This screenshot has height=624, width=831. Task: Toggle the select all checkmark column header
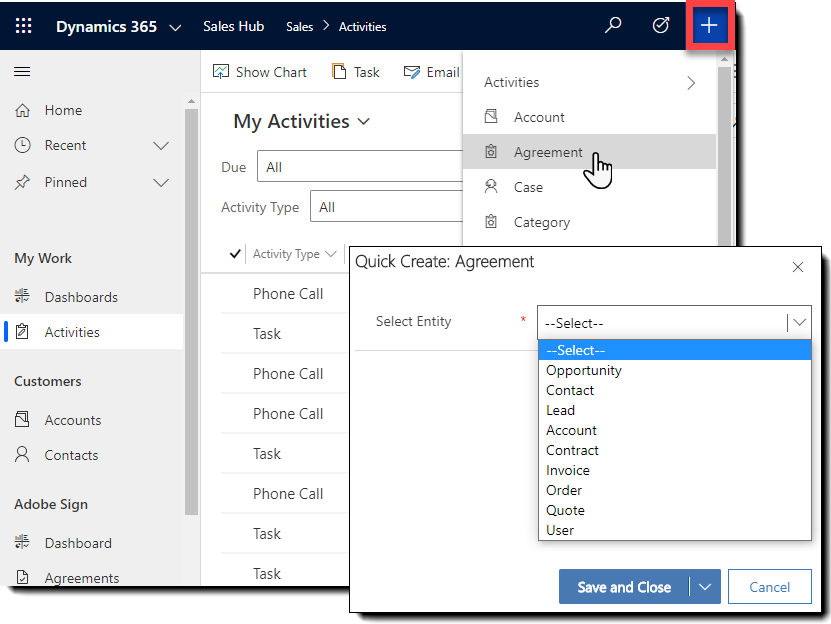pos(235,254)
